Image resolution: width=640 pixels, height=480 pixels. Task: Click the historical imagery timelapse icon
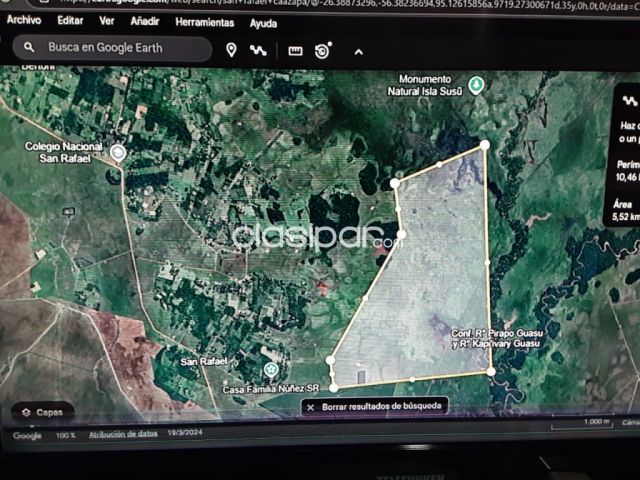323,51
